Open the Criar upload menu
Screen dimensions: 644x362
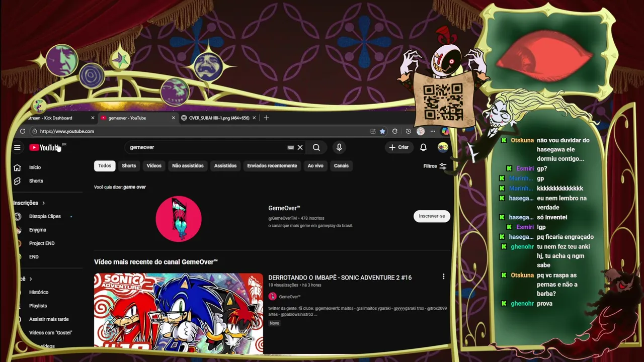398,147
